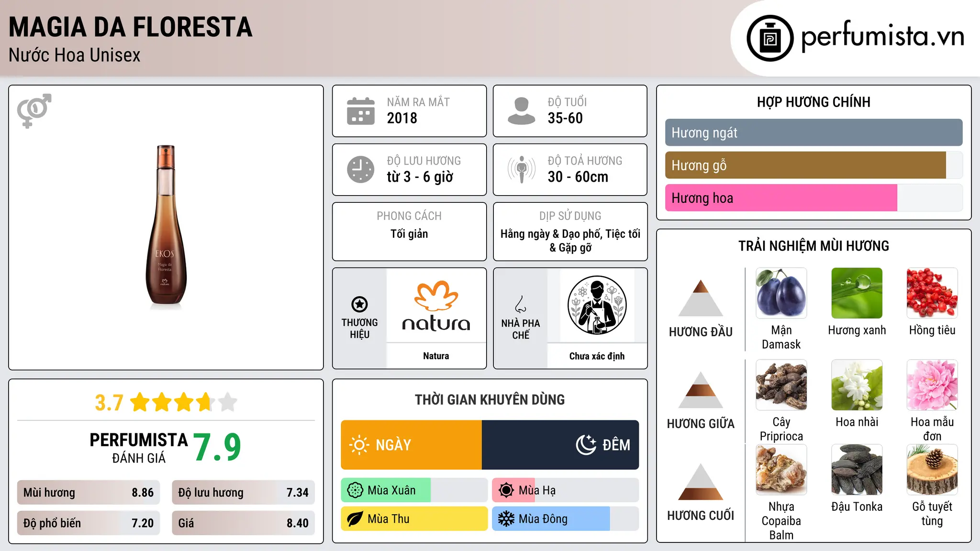This screenshot has width=980, height=551.
Task: Click the star badge icon above Thương hiệu
Action: click(x=359, y=304)
